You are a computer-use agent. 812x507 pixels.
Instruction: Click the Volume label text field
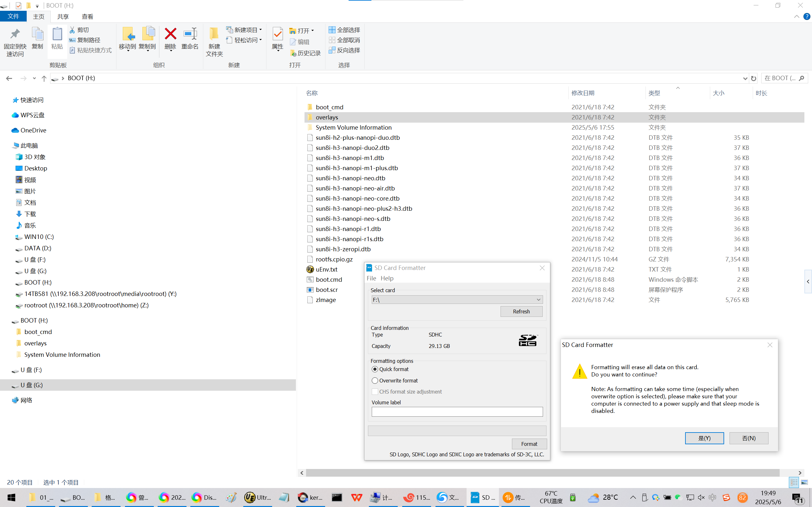click(x=457, y=412)
